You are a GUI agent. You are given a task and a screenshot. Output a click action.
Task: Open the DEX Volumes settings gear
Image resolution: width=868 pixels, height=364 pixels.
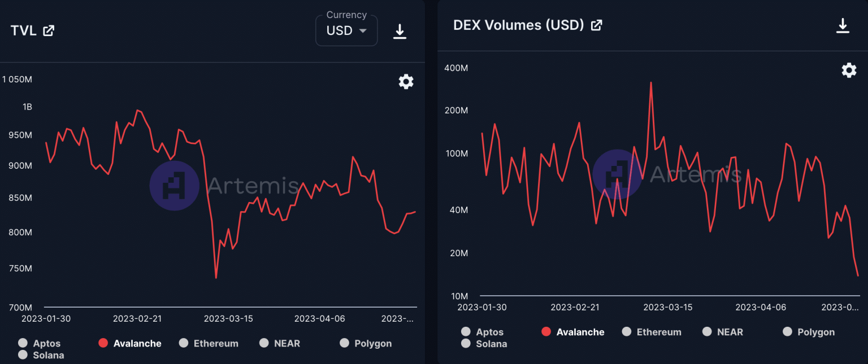pyautogui.click(x=849, y=70)
